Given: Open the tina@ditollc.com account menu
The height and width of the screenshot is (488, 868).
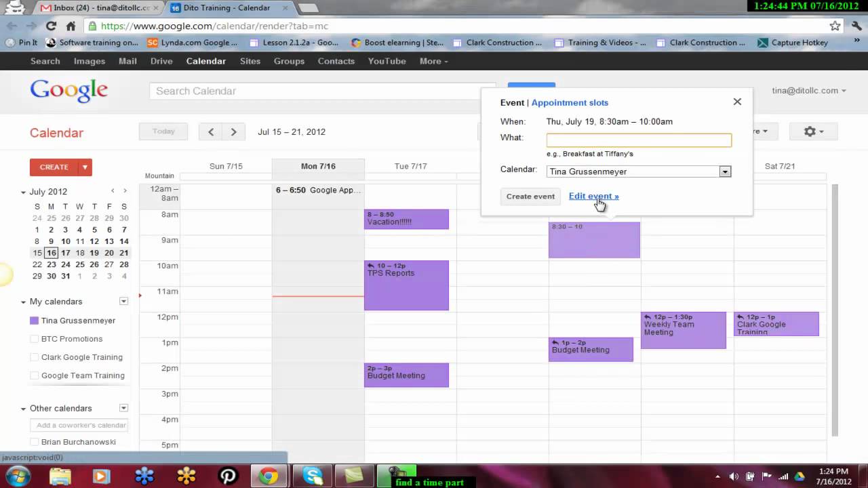Looking at the screenshot, I should pyautogui.click(x=809, y=90).
